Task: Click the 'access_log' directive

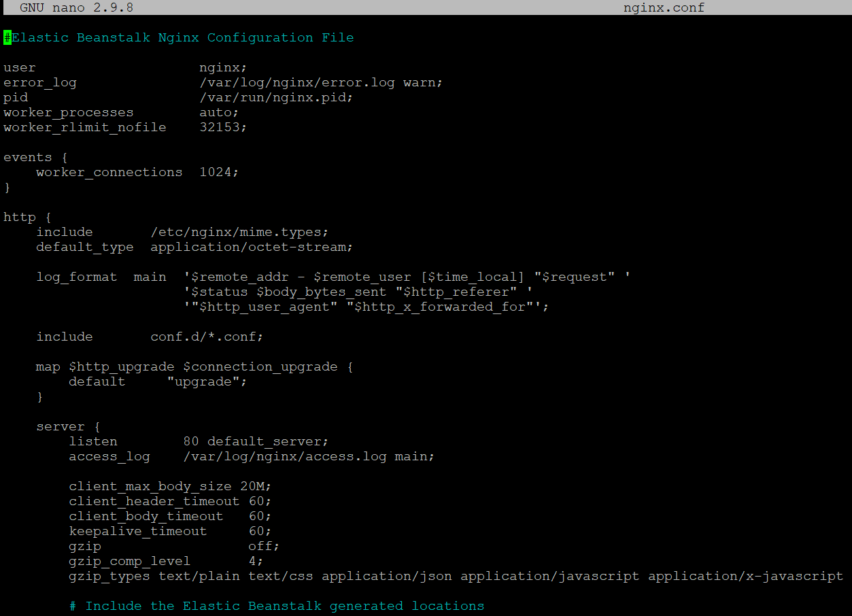Action: 109,456
